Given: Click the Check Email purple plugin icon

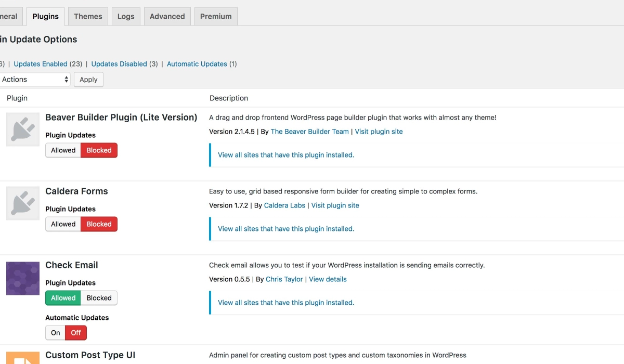Looking at the screenshot, I should [23, 278].
